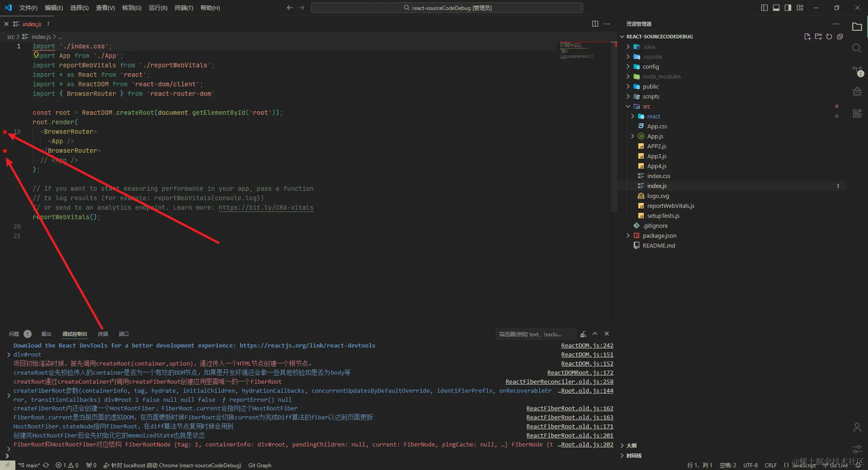Expand the node_modules folder
This screenshot has height=470, width=868.
(628, 76)
